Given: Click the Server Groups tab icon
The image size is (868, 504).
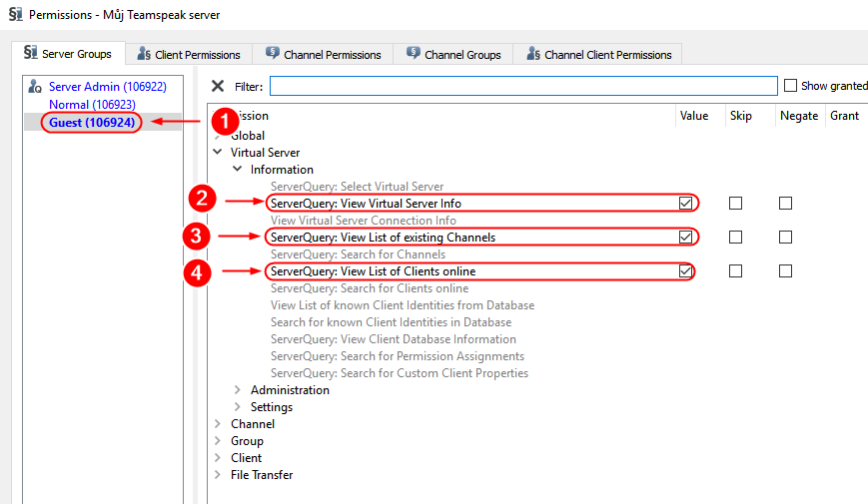Looking at the screenshot, I should coord(30,53).
